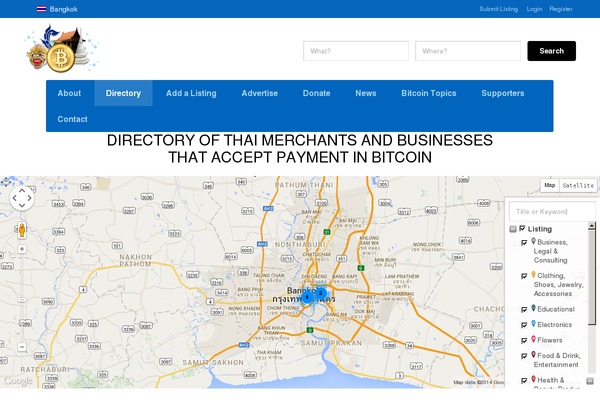Focus the What? search field
This screenshot has width=600, height=400.
(x=356, y=51)
